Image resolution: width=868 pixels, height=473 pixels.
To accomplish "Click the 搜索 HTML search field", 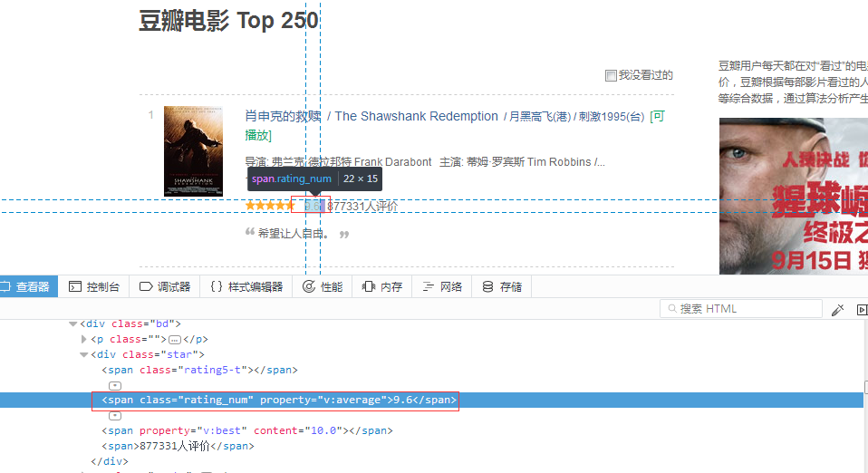I will click(x=740, y=308).
